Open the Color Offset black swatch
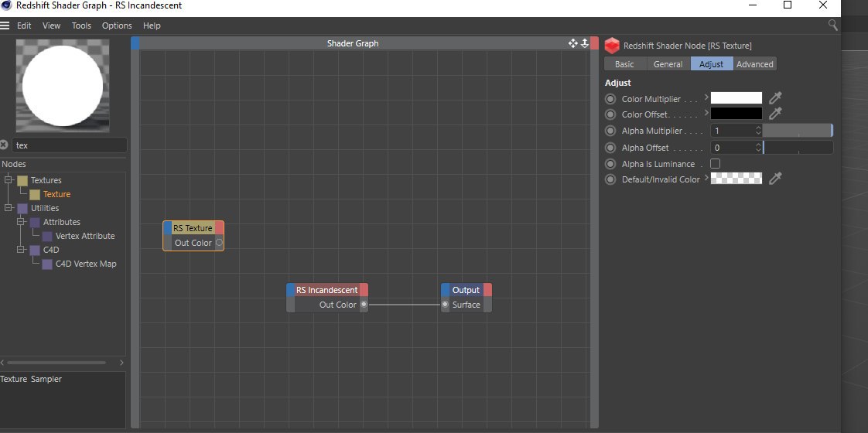 pos(736,114)
